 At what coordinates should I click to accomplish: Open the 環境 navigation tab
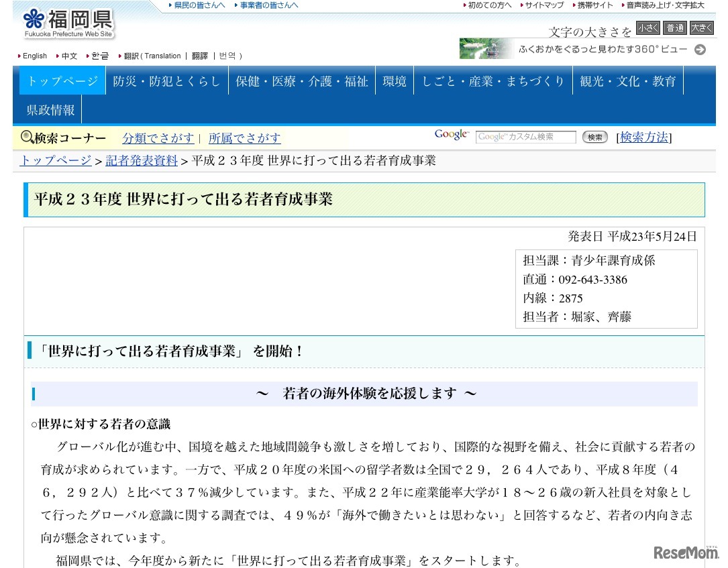(x=394, y=81)
